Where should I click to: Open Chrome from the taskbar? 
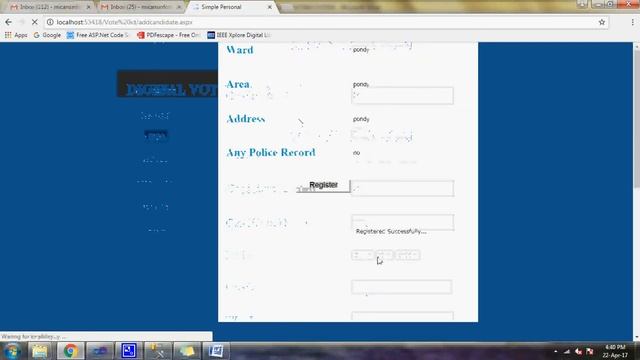tap(70, 351)
